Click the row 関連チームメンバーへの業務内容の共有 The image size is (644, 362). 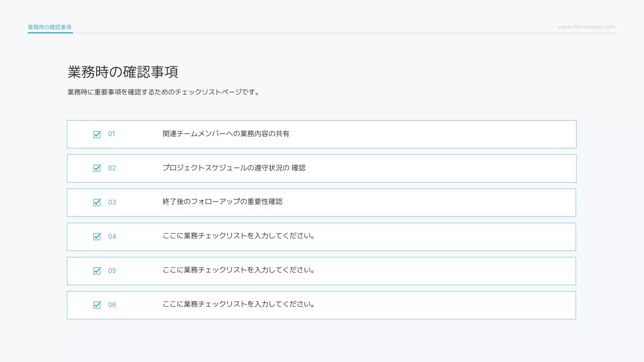tap(226, 134)
